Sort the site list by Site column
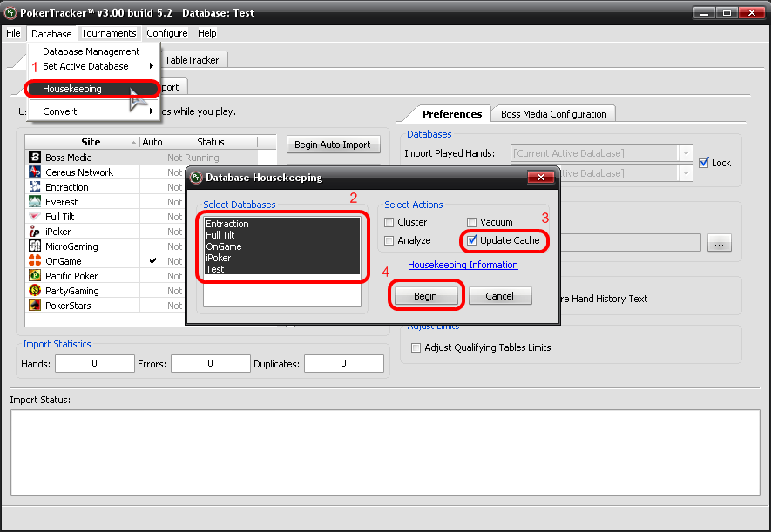771x532 pixels. [x=91, y=142]
